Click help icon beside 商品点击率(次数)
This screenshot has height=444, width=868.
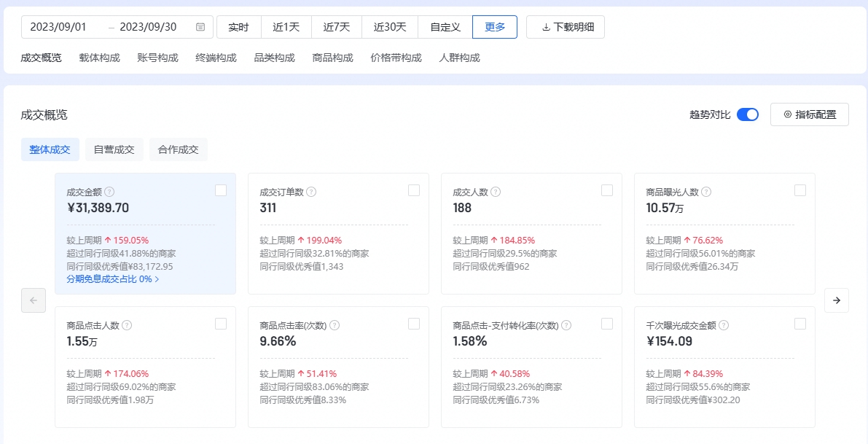[335, 325]
